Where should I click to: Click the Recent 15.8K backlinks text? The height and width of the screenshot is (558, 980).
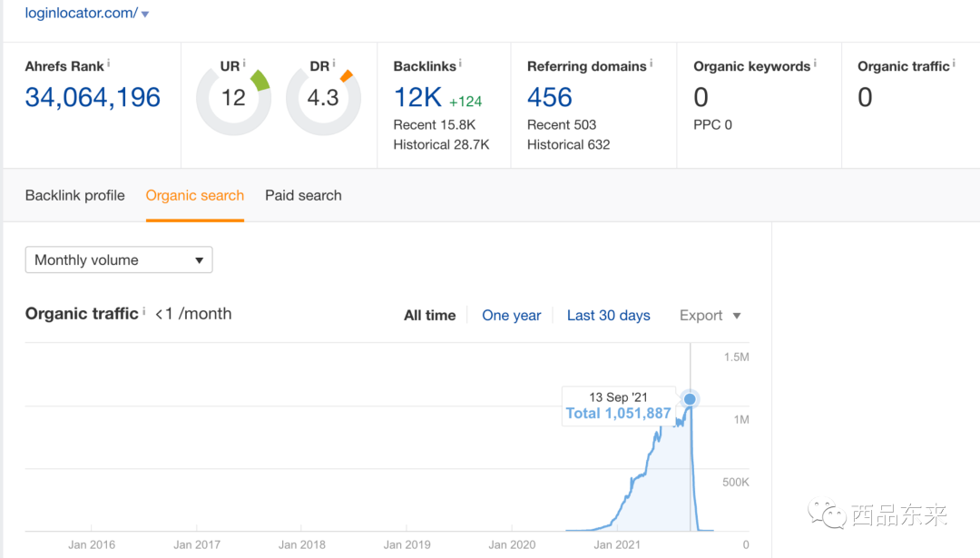(435, 124)
